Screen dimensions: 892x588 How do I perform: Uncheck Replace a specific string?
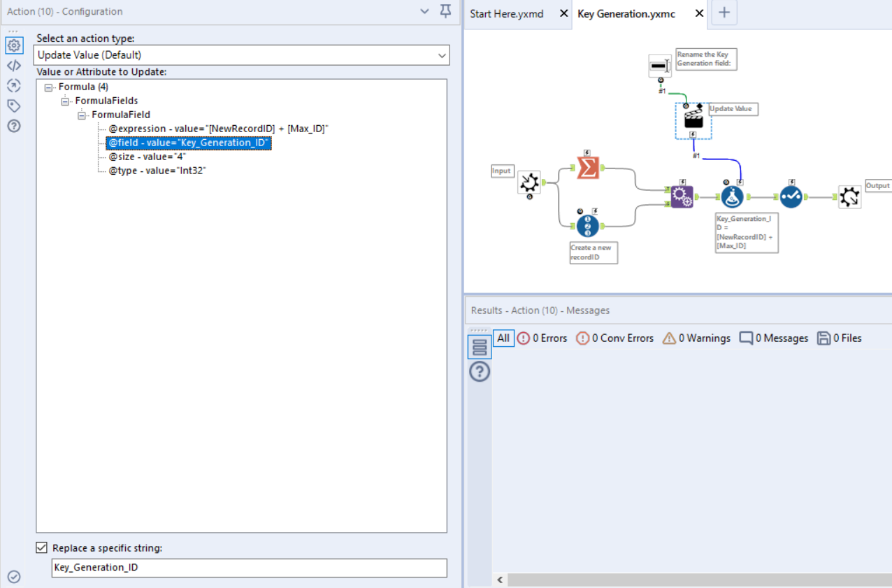pyautogui.click(x=42, y=547)
